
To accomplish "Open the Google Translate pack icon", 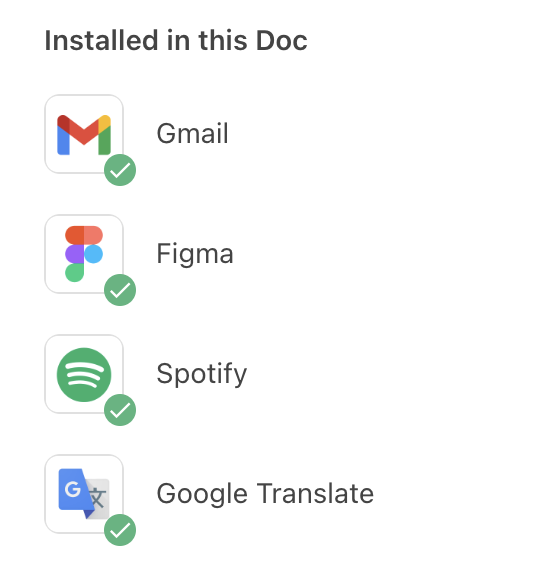I will (84, 494).
